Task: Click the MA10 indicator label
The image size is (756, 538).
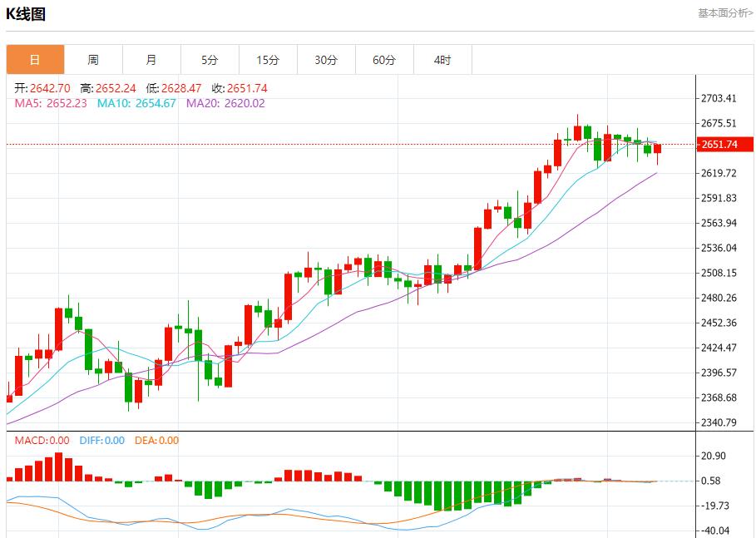Action: (136, 103)
